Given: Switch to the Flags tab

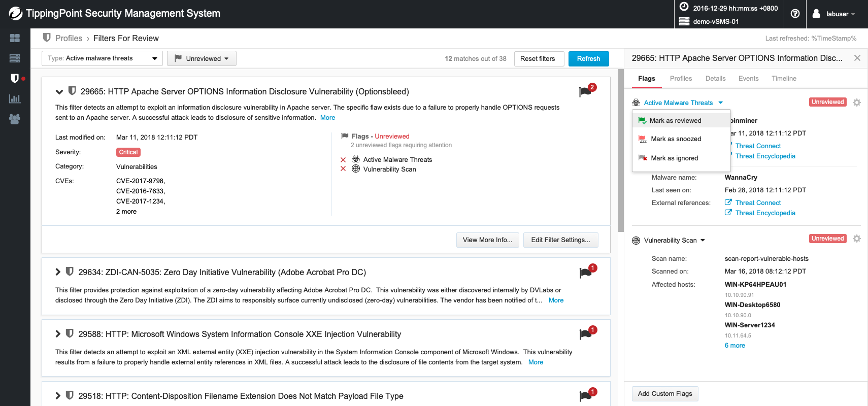Looking at the screenshot, I should pos(647,79).
